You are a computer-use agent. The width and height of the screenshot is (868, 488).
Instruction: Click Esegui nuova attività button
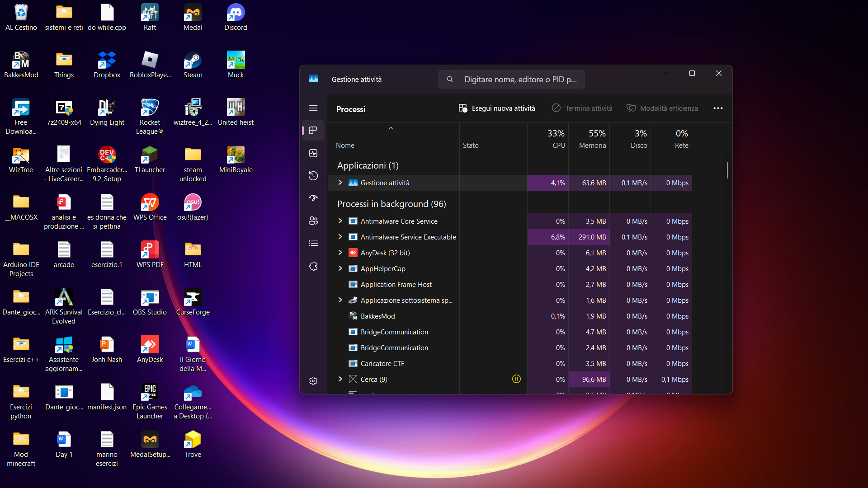point(497,108)
